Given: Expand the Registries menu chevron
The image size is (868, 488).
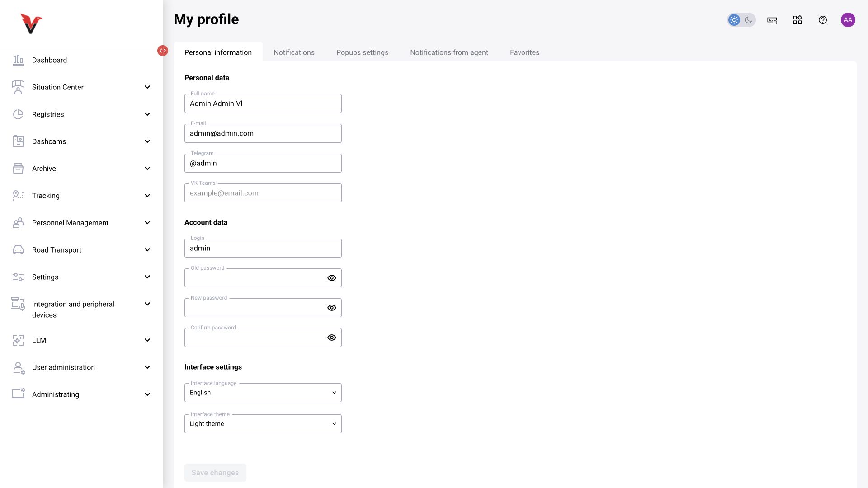Looking at the screenshot, I should [x=147, y=114].
